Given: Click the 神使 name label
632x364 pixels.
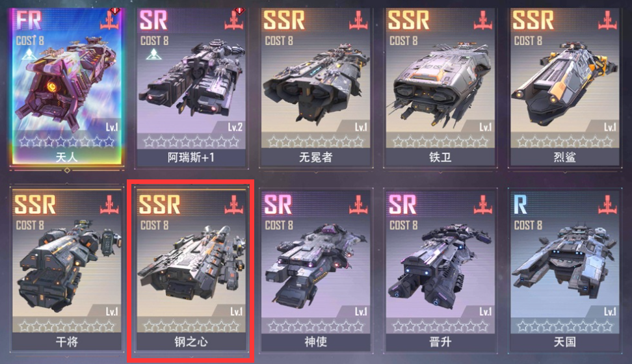Looking at the screenshot, I should 315,342.
